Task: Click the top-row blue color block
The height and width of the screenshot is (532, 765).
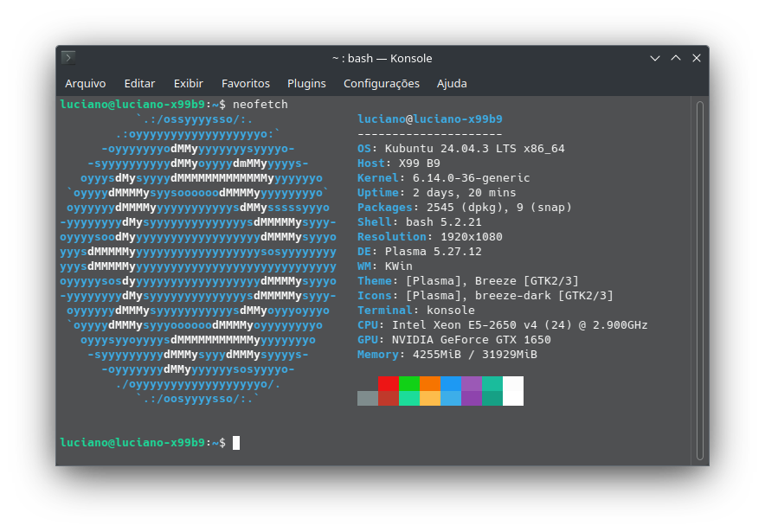Action: tap(451, 383)
